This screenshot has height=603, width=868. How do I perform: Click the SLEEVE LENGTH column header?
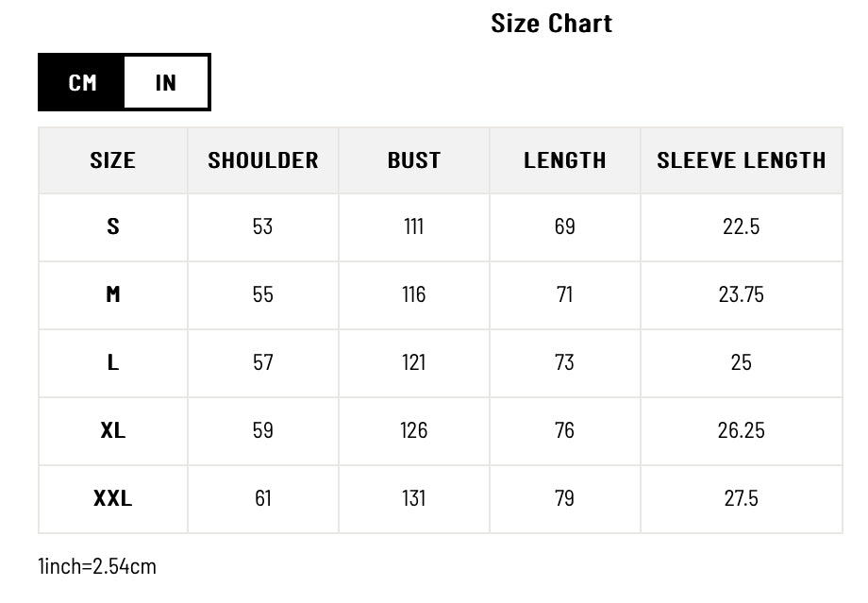(x=742, y=160)
